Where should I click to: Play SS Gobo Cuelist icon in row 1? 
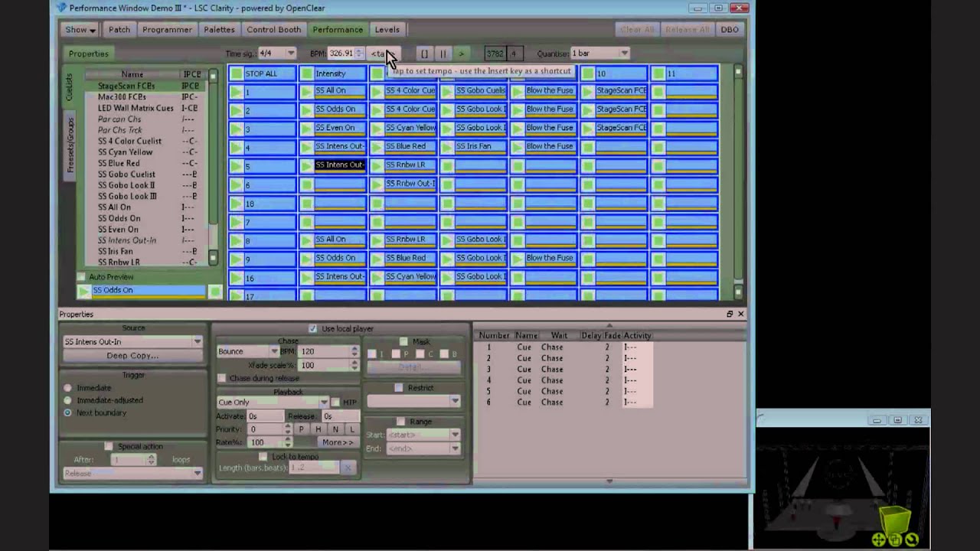448,92
